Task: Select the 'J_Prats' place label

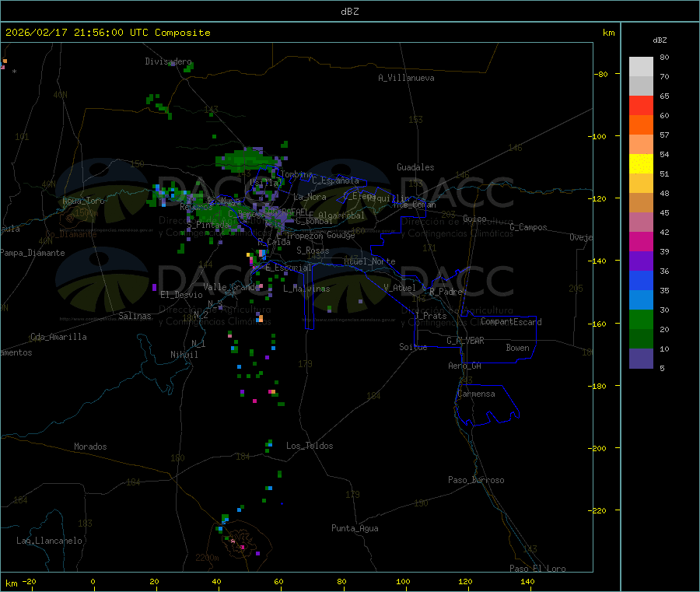Action: tap(431, 316)
